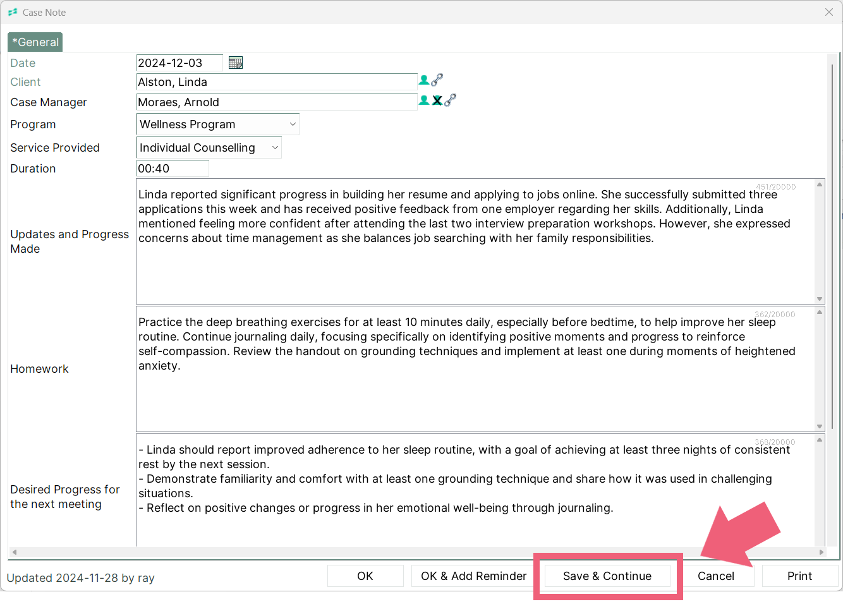Viewport: 843px width, 616px height.
Task: Click OK & Add Reminder button
Action: (473, 576)
